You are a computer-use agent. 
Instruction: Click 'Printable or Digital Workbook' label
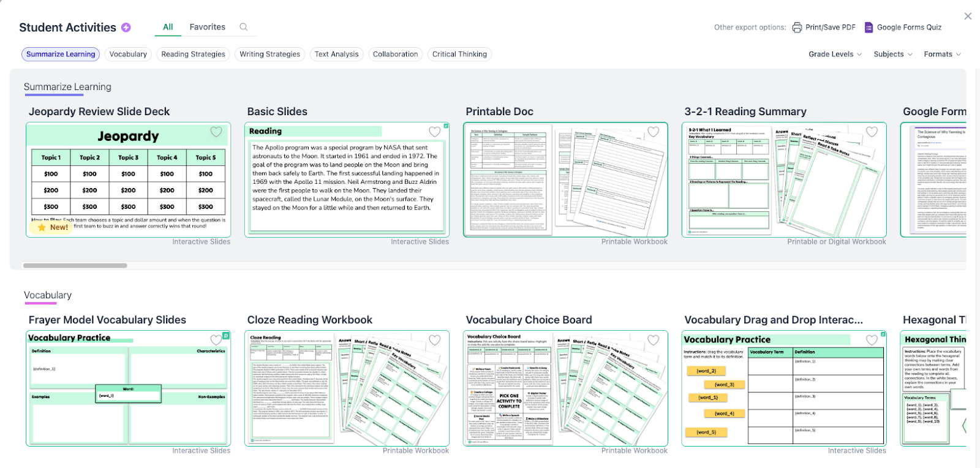(x=836, y=242)
